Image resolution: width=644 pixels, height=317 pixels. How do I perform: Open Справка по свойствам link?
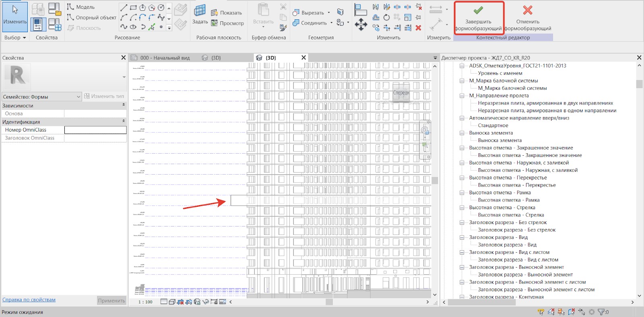(x=29, y=300)
